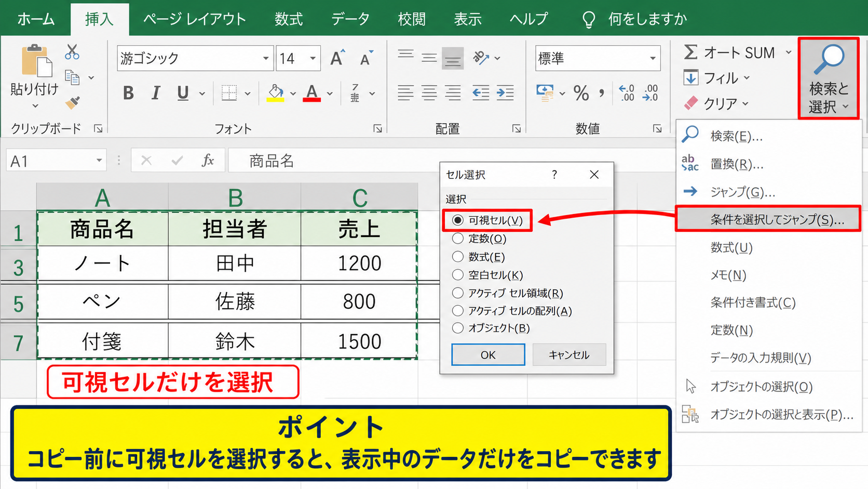Toggle Italic formatting
Image resolution: width=868 pixels, height=489 pixels.
(155, 93)
